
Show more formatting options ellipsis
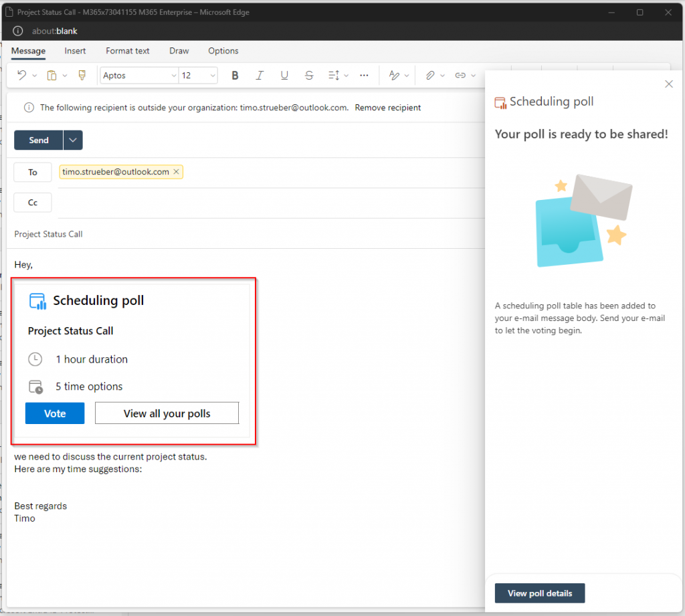click(x=364, y=76)
